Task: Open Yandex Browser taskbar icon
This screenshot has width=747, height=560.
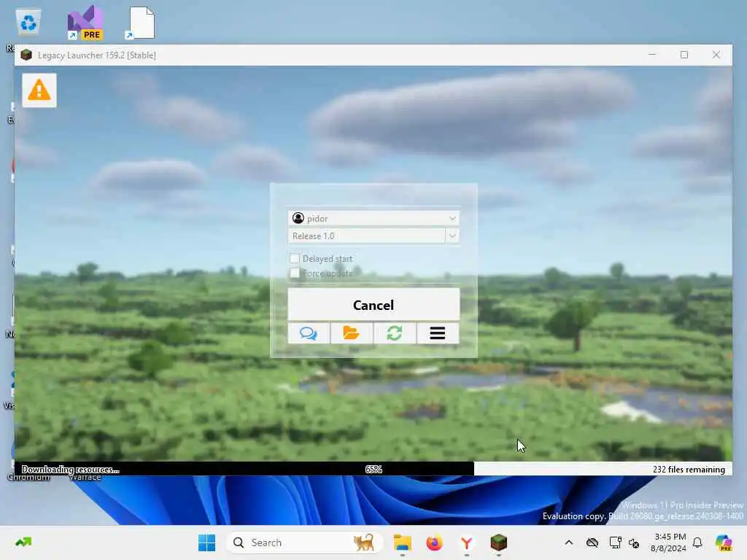Action: 466,542
